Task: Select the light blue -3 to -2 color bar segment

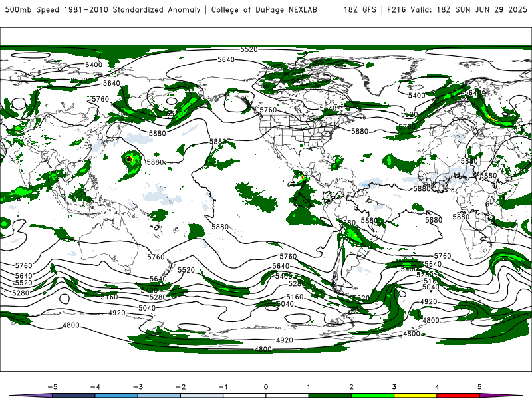Action: click(x=159, y=396)
